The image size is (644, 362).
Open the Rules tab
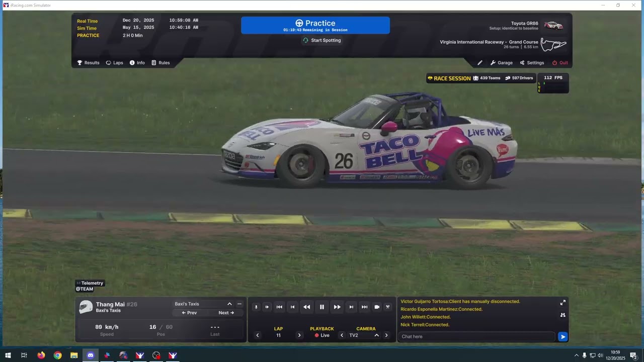(x=160, y=63)
